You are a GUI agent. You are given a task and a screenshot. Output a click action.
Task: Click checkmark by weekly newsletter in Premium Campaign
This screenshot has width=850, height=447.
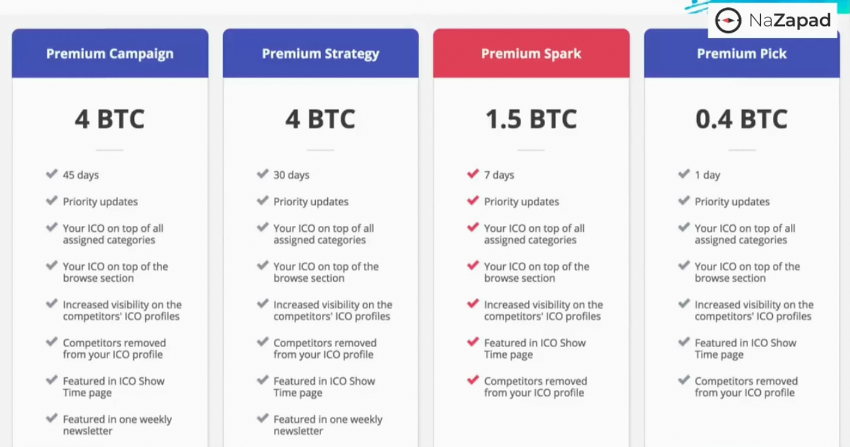coord(51,418)
